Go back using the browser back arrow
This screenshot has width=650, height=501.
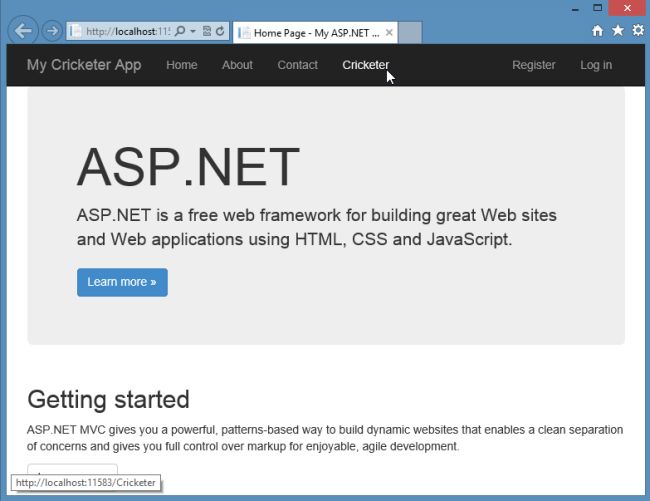(23, 31)
